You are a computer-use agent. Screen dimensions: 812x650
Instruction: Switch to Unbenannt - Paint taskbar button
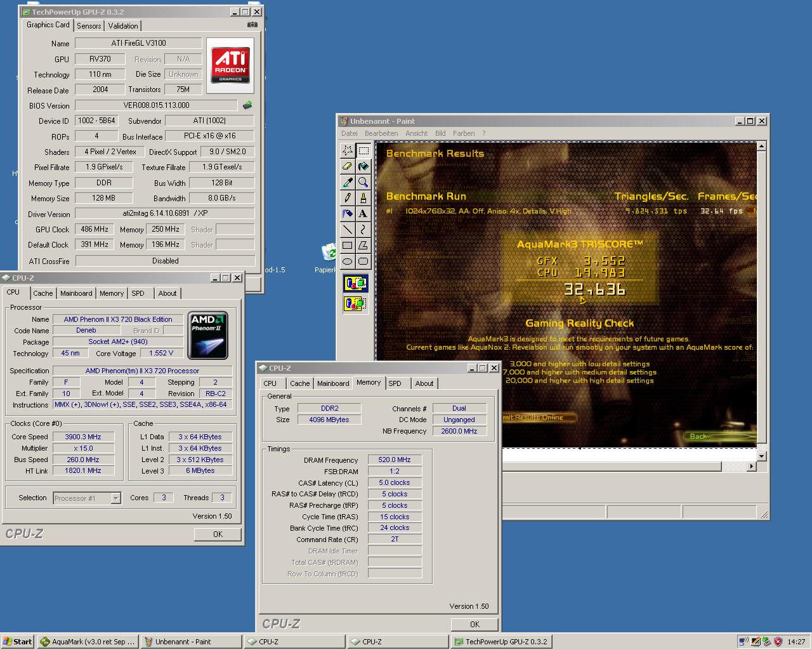[191, 642]
